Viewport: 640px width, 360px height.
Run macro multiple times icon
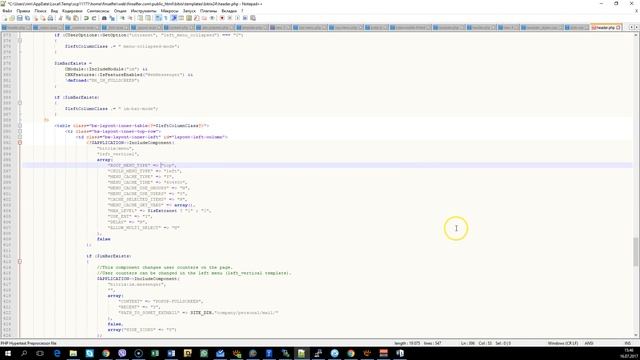click(x=245, y=18)
